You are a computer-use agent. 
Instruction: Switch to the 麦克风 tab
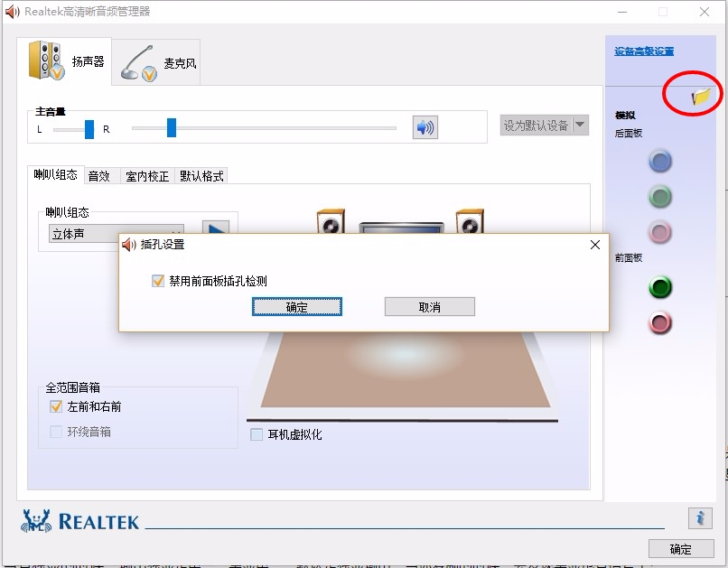tap(156, 62)
